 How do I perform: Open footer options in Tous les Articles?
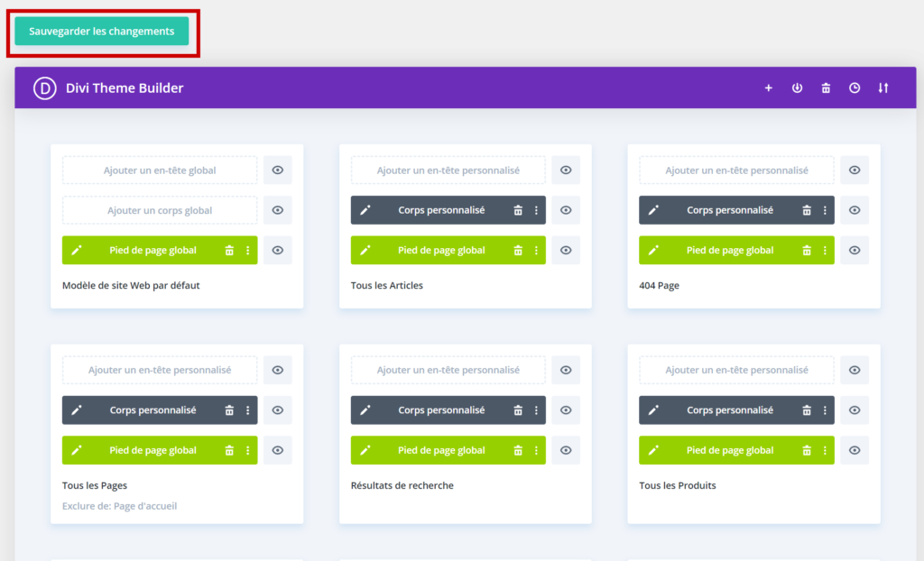[536, 251]
